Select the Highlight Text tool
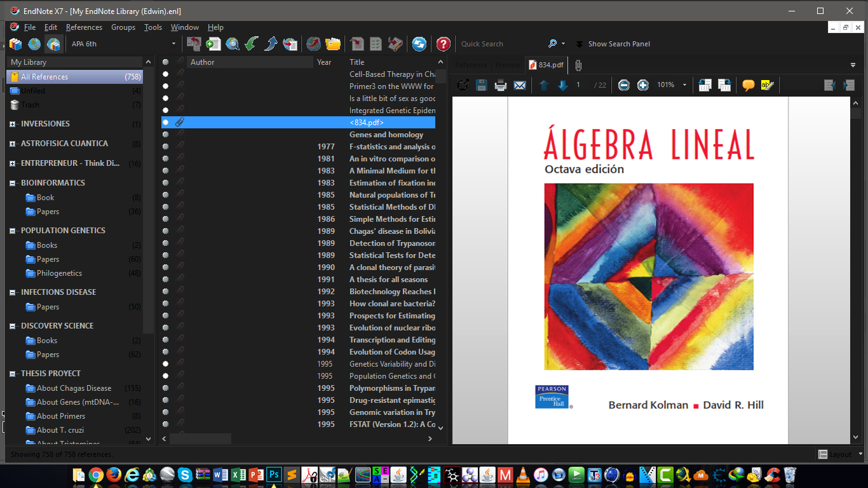The width and height of the screenshot is (868, 488). (x=767, y=85)
